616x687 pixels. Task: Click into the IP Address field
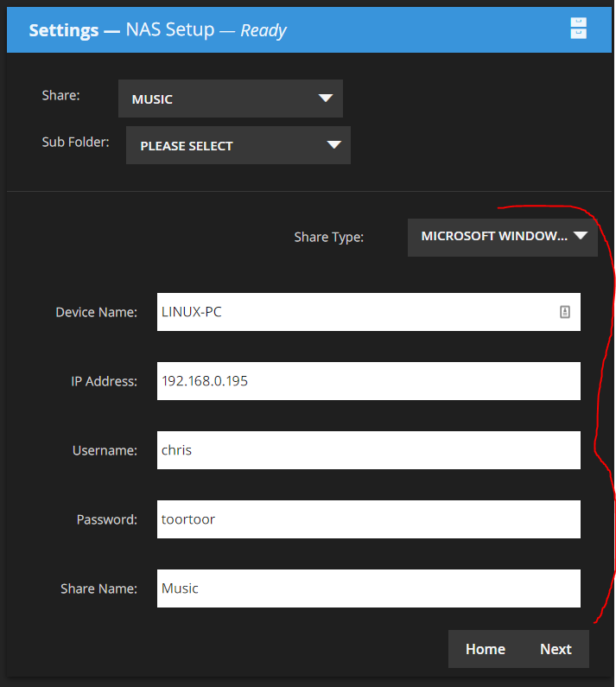click(x=369, y=381)
